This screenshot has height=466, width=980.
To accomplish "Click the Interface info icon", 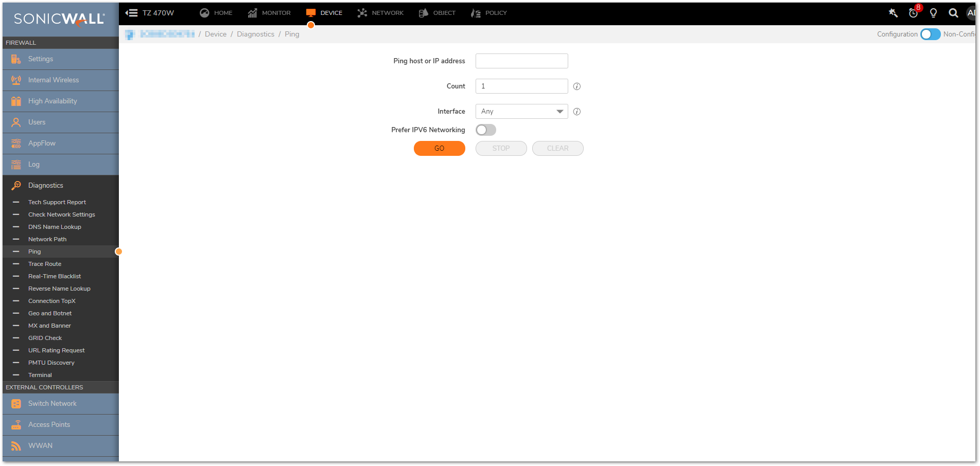I will 577,112.
